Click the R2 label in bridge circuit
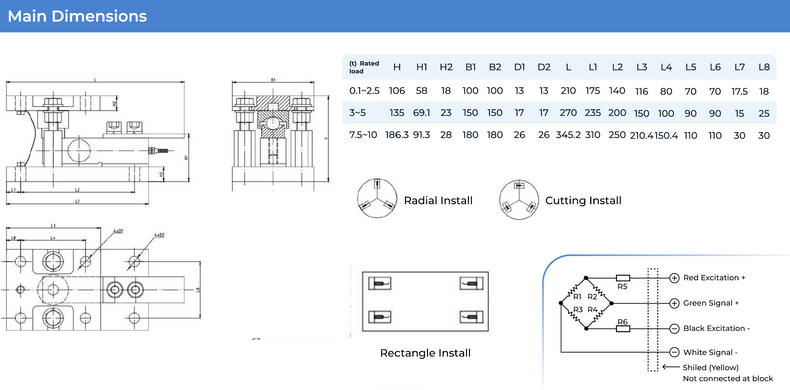790x390 pixels. tap(592, 297)
